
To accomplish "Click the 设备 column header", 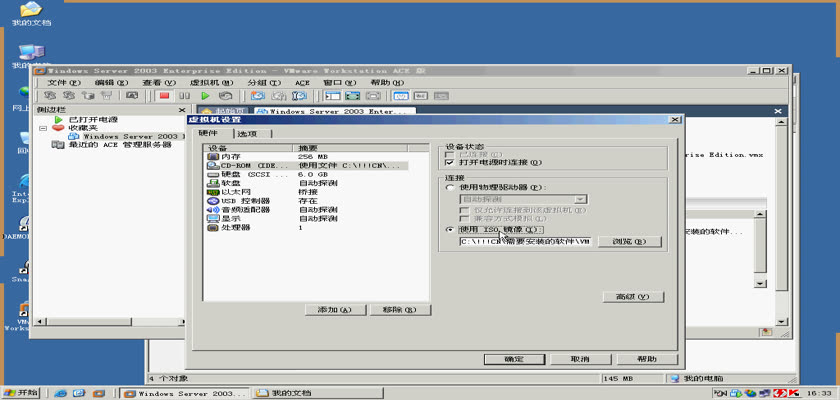I will [x=248, y=148].
